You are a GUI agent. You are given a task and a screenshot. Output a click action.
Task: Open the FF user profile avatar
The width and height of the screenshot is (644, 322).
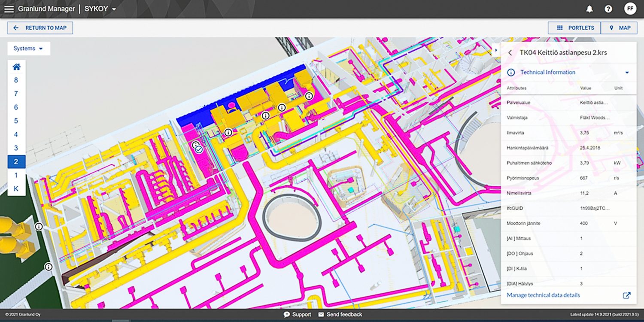tap(630, 9)
